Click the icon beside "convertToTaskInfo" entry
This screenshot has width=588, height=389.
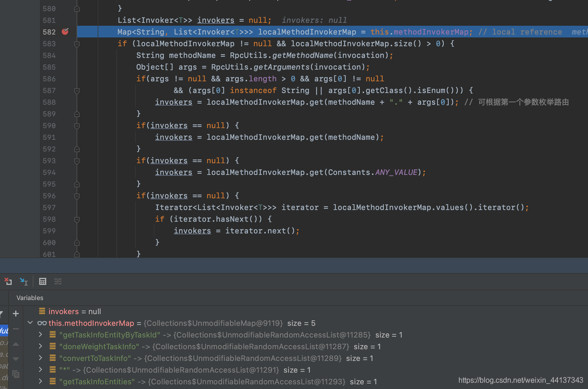tap(53, 358)
